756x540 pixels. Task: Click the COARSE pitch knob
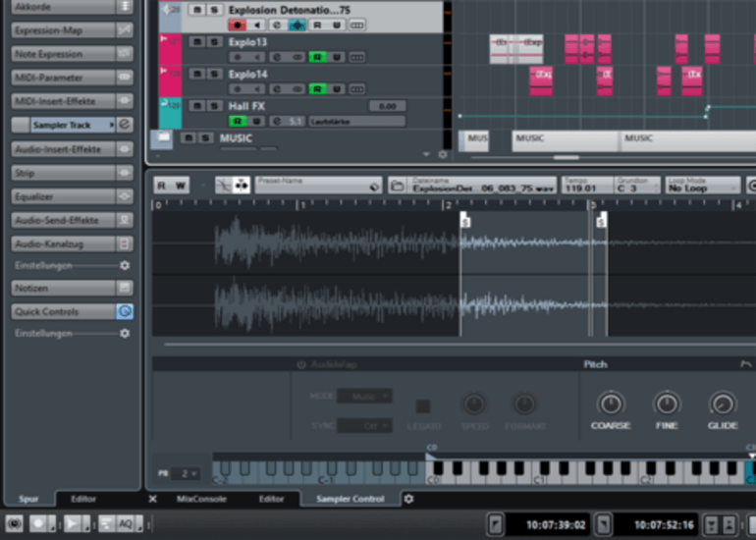(x=611, y=404)
